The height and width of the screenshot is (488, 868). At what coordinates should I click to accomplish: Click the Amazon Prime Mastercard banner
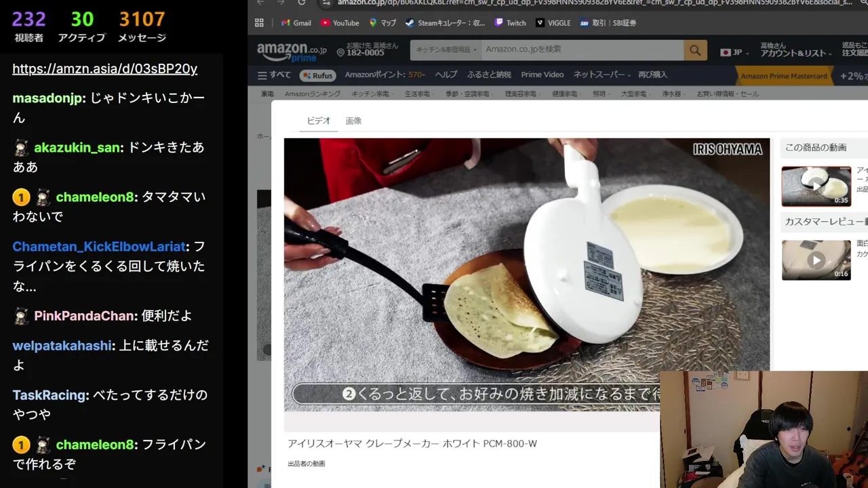[x=784, y=76]
